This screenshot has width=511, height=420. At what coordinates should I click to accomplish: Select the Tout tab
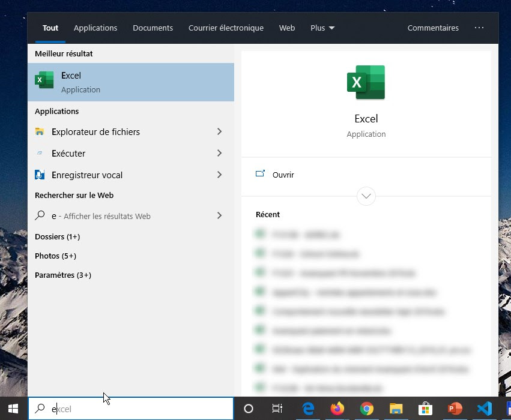50,28
